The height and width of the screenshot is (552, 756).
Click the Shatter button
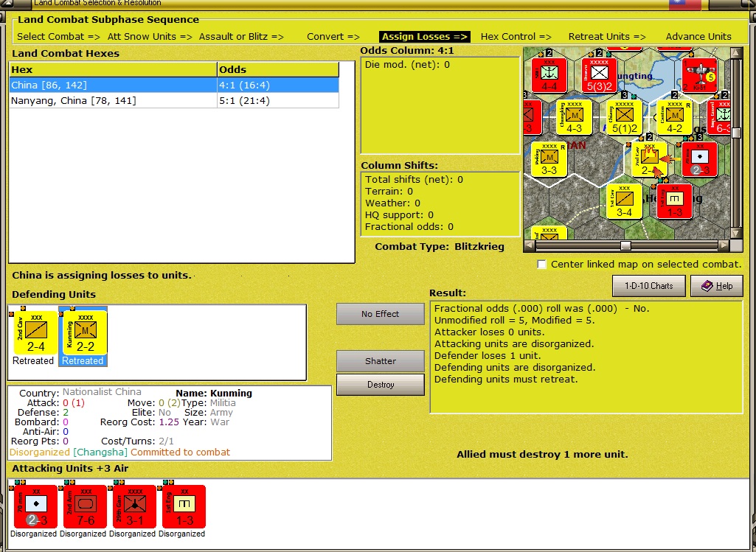pyautogui.click(x=380, y=361)
